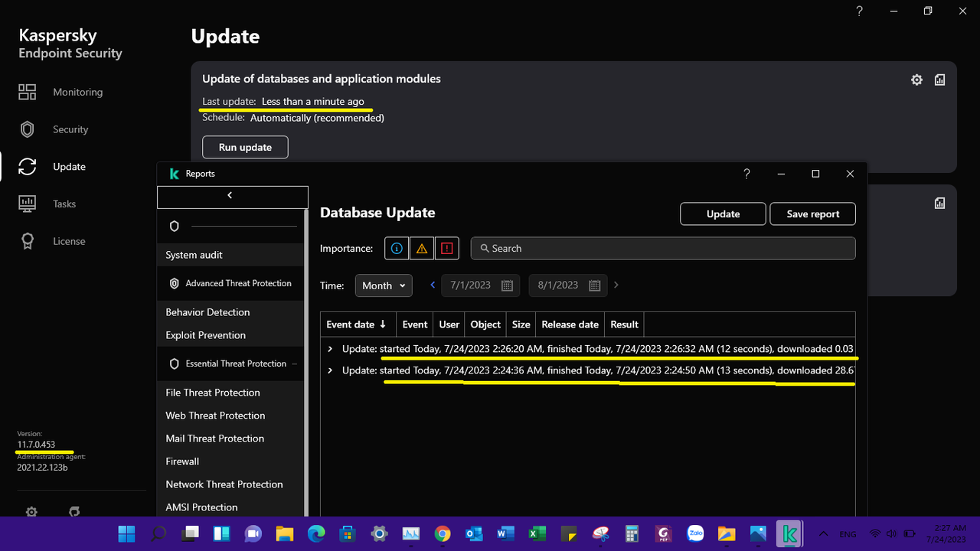Open the update report icon
Screen dimensions: 980x551
click(x=939, y=80)
